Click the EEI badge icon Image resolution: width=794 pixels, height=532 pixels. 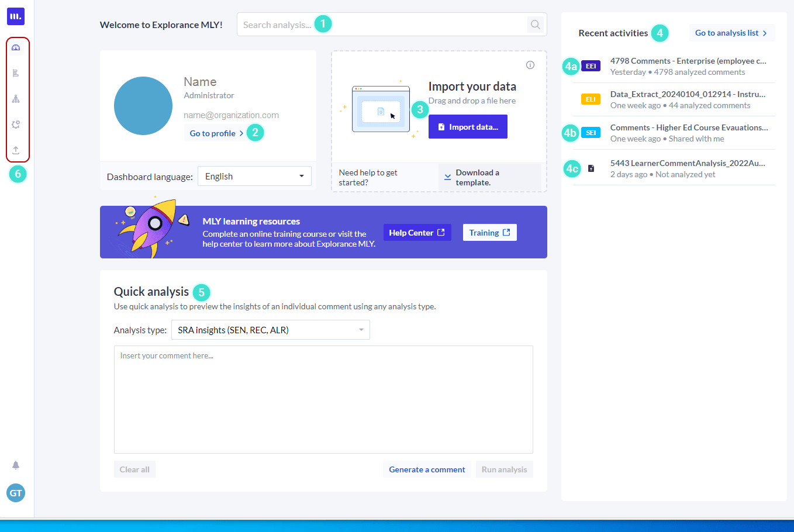(x=591, y=66)
